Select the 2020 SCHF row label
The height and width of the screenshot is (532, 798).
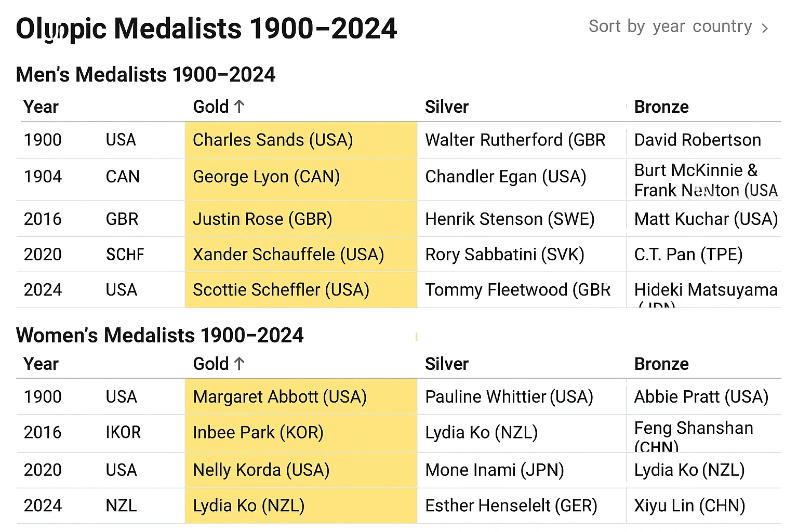(126, 255)
